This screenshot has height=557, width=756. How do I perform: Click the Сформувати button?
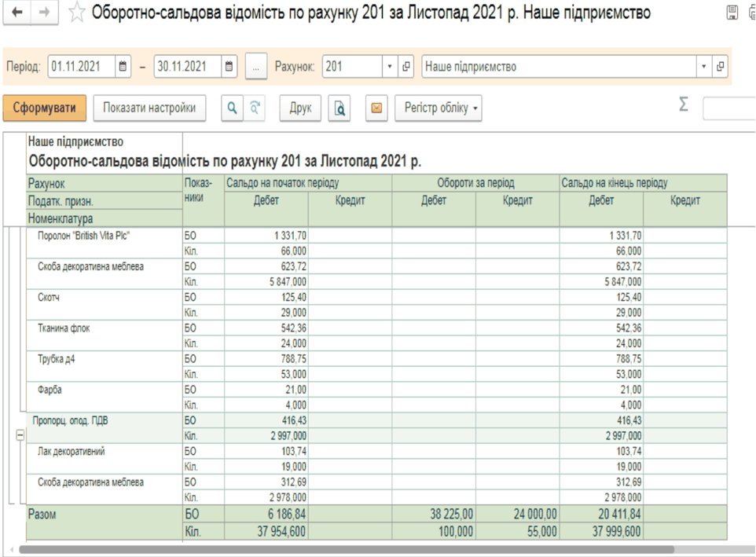click(x=44, y=108)
